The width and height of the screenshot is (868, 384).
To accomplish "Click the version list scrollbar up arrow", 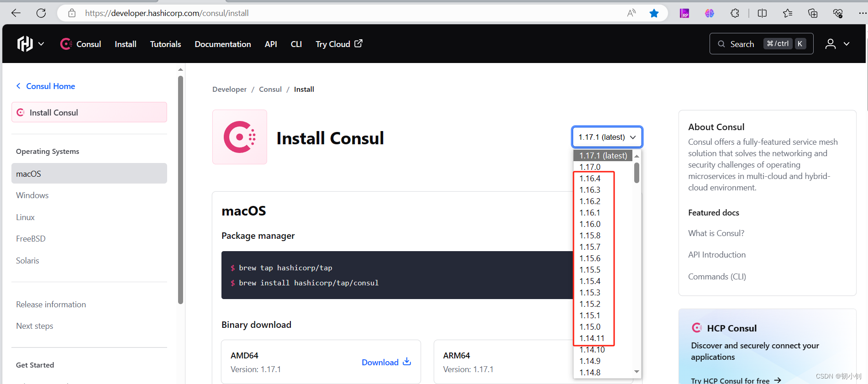I will pos(637,156).
